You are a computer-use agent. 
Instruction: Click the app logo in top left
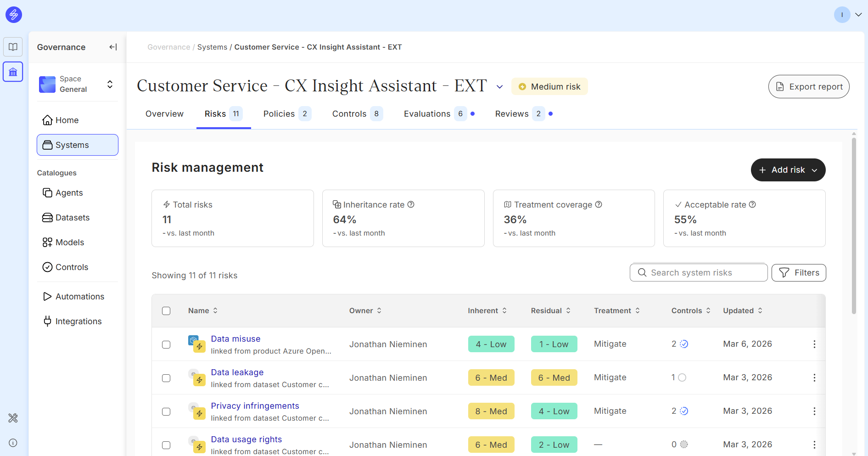pyautogui.click(x=14, y=15)
